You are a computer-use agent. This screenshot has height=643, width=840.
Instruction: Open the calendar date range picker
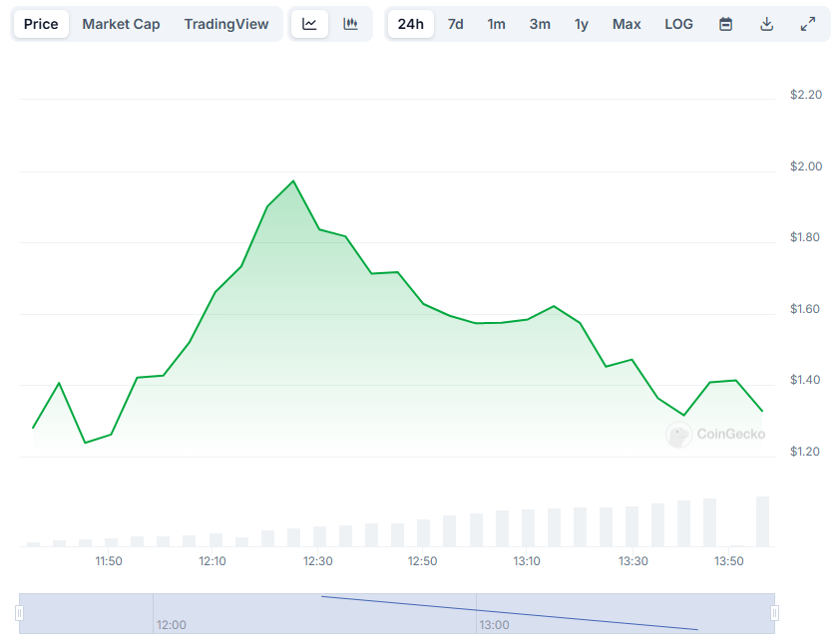click(725, 24)
